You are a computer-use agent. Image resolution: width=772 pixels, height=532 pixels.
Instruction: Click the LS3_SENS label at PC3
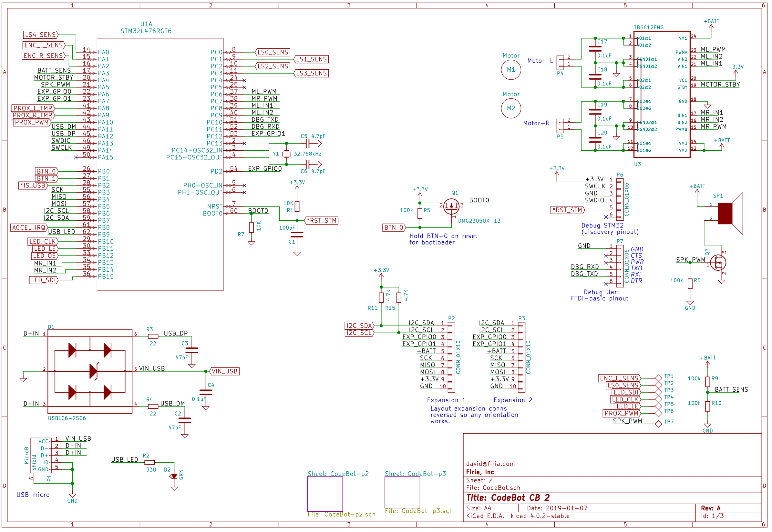[311, 73]
